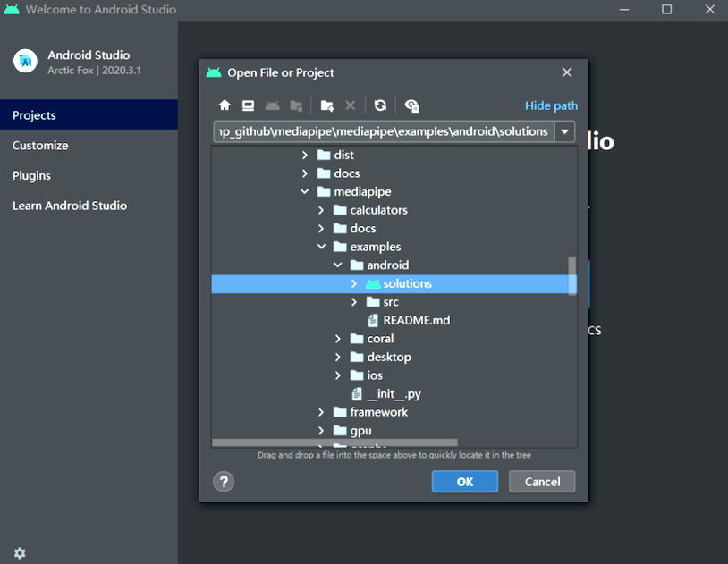
Task: Dismiss the dialog with Cancel
Action: 541,482
